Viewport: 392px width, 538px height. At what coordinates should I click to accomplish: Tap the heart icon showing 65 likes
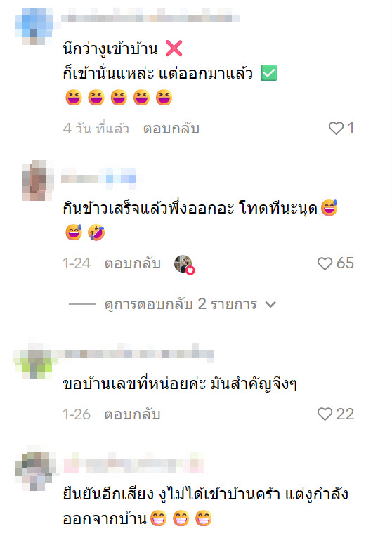coord(325,263)
